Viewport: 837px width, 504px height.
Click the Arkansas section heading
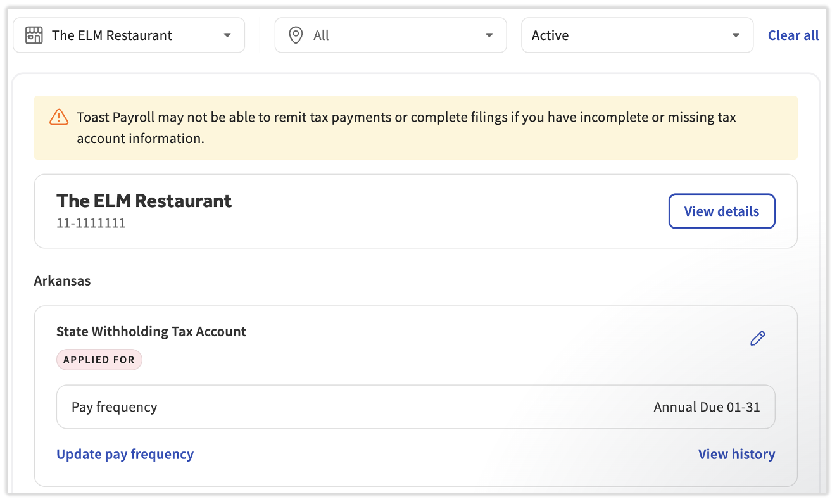point(62,280)
